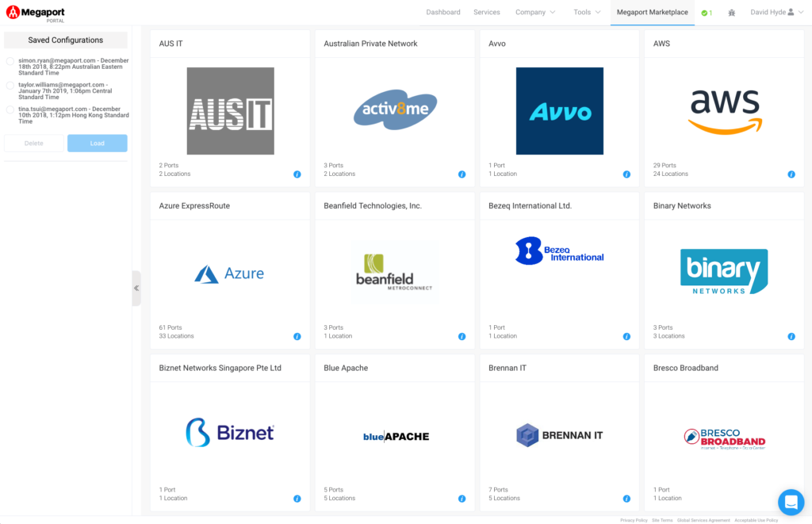Open info icon on Binary Networks card
The height and width of the screenshot is (524, 812).
791,337
